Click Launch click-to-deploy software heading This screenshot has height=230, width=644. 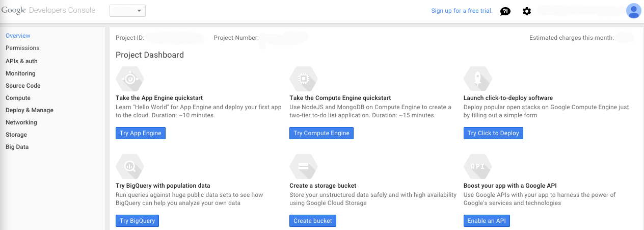(x=508, y=98)
